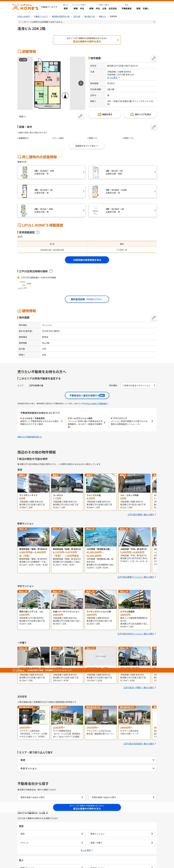Open room 2階 25.63㎡ 1DK card
The width and height of the screenshot is (174, 868).
pyautogui.click(x=51, y=172)
